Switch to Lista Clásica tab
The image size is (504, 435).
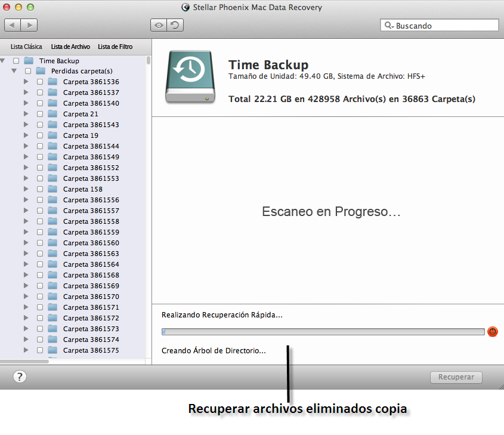click(26, 47)
